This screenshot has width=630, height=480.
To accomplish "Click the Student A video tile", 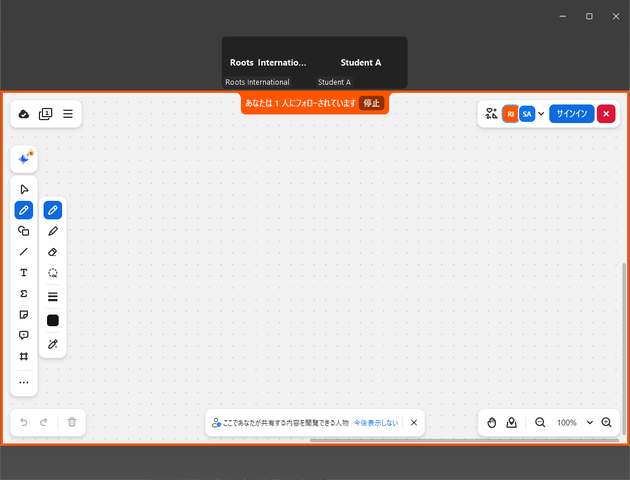I will [361, 63].
